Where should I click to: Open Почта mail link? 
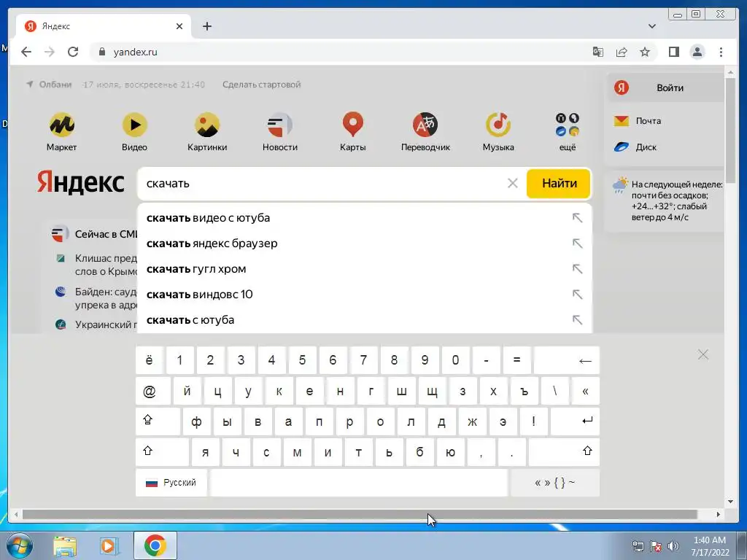tap(638, 121)
